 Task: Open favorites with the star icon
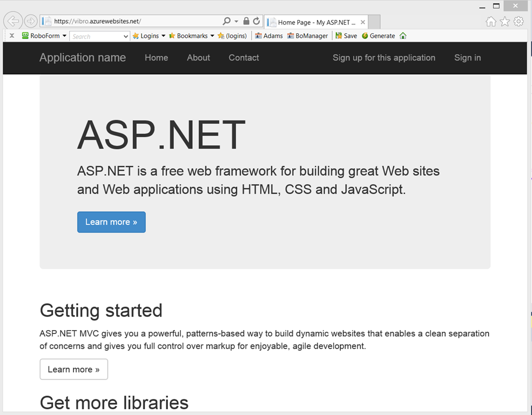(x=505, y=22)
